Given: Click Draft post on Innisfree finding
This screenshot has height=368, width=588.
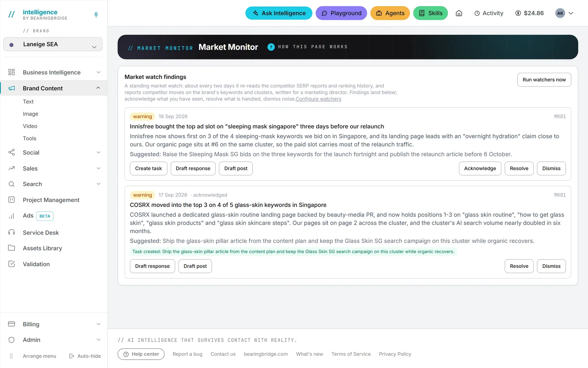Looking at the screenshot, I should pyautogui.click(x=236, y=168).
